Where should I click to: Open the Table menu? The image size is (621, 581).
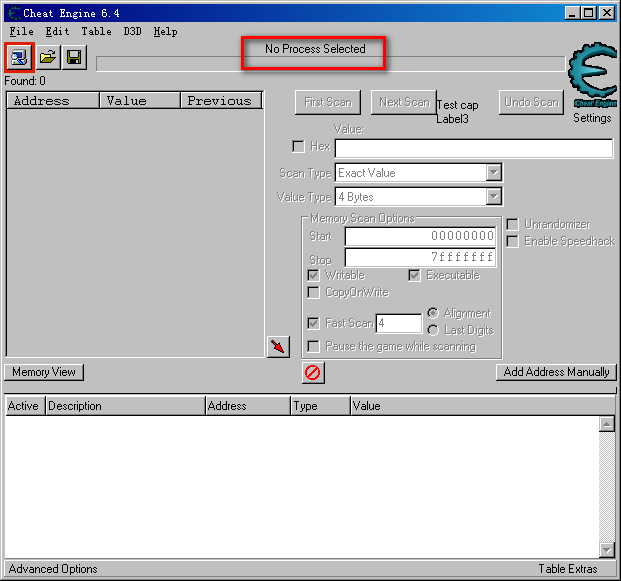click(96, 31)
